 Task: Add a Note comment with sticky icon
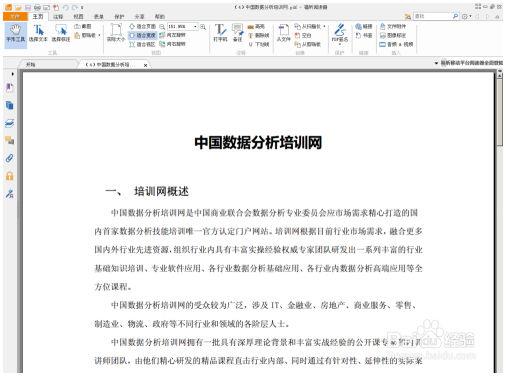tap(238, 33)
